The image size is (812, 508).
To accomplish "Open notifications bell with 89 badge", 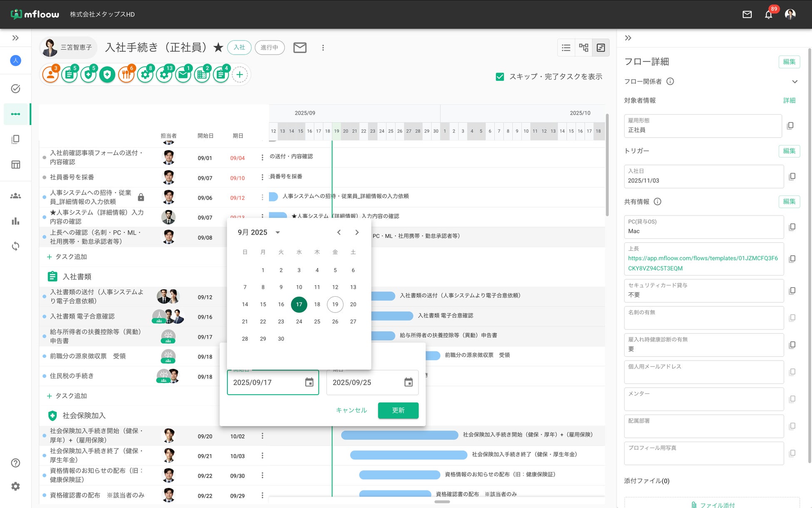I will (769, 15).
